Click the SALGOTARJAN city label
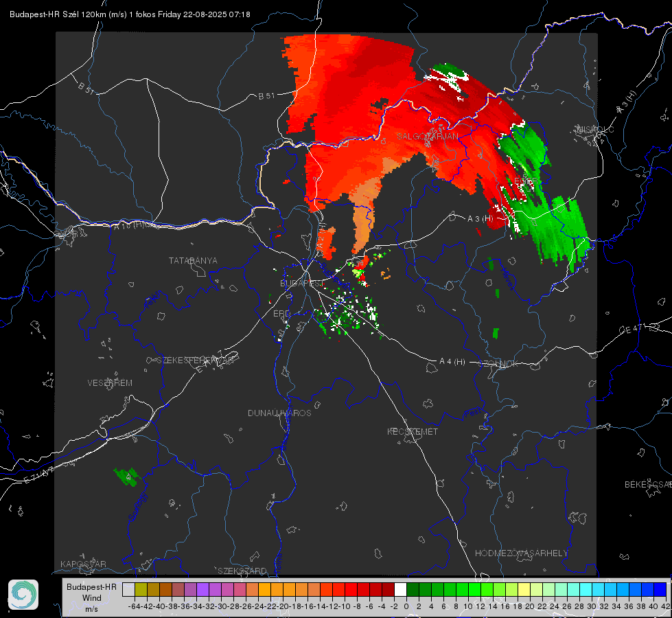This screenshot has width=672, height=618. (427, 137)
